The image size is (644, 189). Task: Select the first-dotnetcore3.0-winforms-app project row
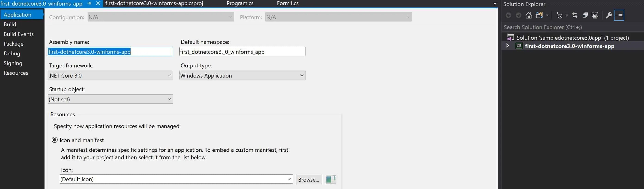pos(573,46)
